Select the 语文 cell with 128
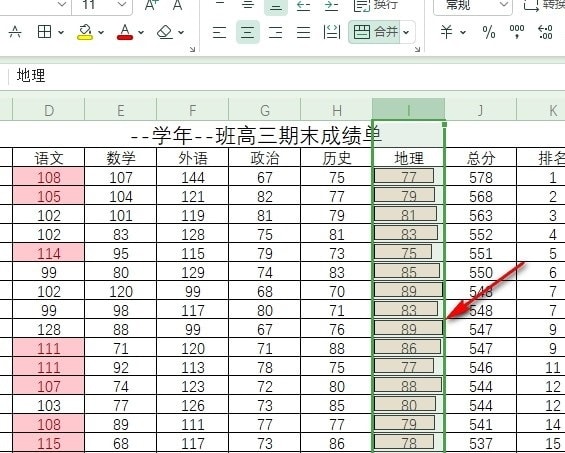The width and height of the screenshot is (565, 453). [49, 329]
